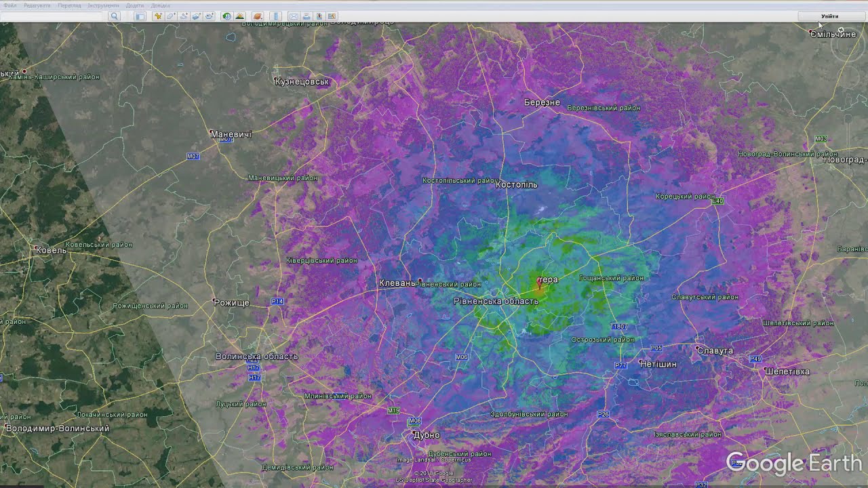Click the move joystick navigation control
The image size is (868, 488).
point(847,78)
